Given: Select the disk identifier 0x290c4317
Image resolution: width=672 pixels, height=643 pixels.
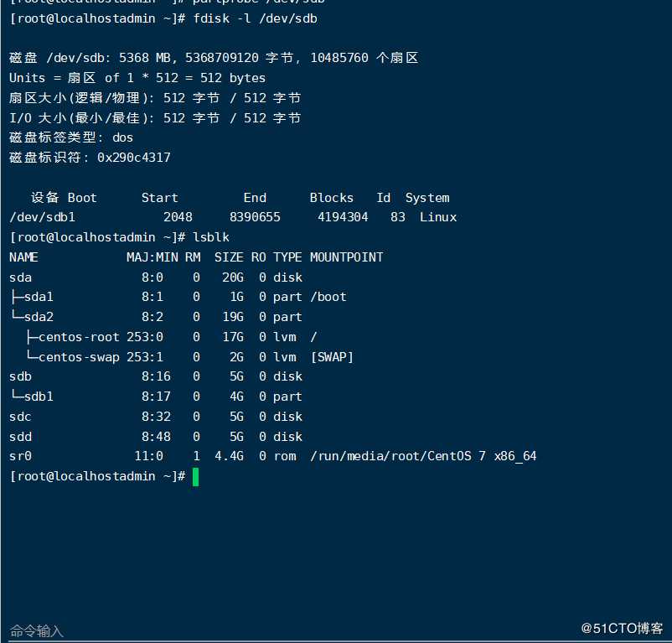Looking at the screenshot, I should coord(134,158).
